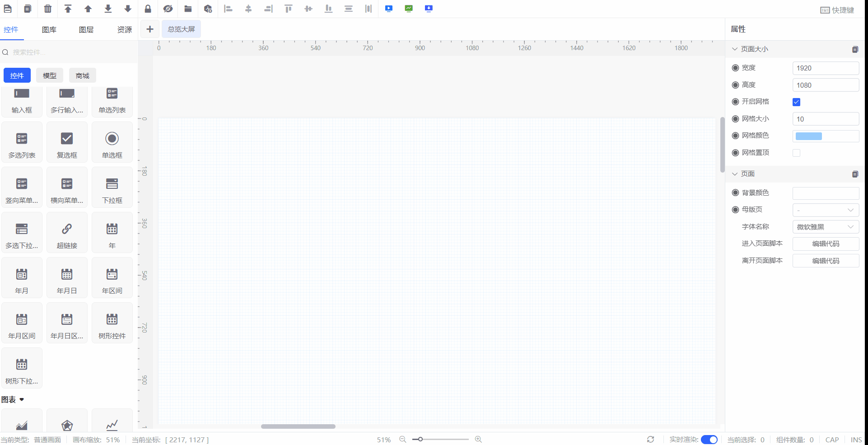868x445 pixels.
Task: Click the 网格颜色 blue color swatch
Action: [x=809, y=136]
